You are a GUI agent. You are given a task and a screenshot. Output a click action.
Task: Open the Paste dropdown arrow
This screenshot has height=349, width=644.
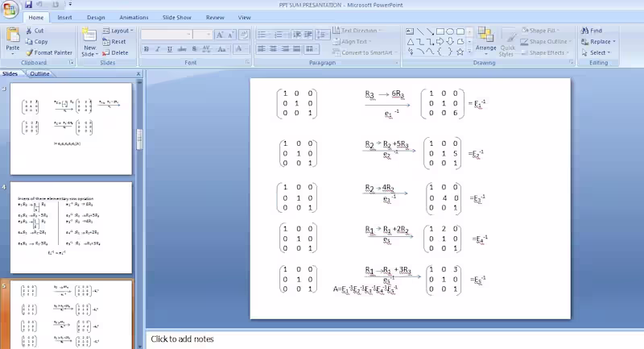click(x=13, y=54)
